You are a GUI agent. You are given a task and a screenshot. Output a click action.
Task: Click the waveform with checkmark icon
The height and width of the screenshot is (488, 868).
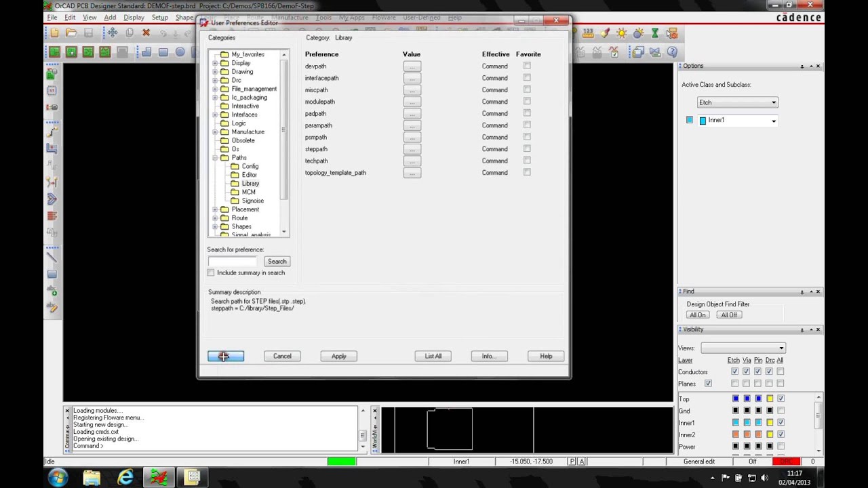point(614,52)
